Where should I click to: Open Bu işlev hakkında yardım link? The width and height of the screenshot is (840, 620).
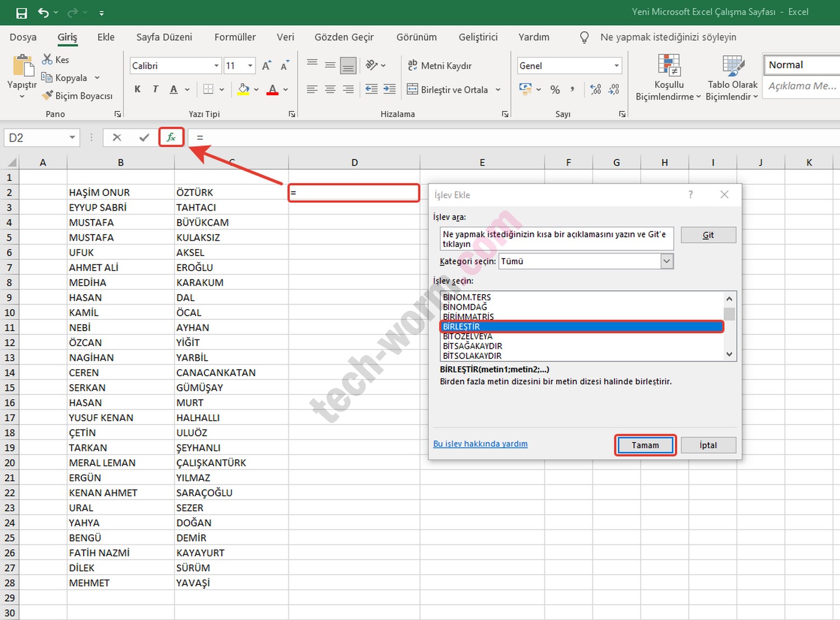[x=480, y=444]
